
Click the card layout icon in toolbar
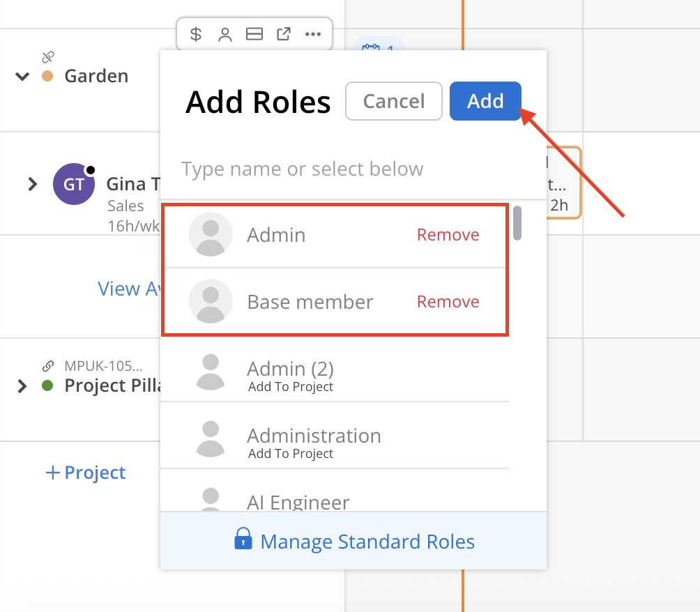[254, 34]
